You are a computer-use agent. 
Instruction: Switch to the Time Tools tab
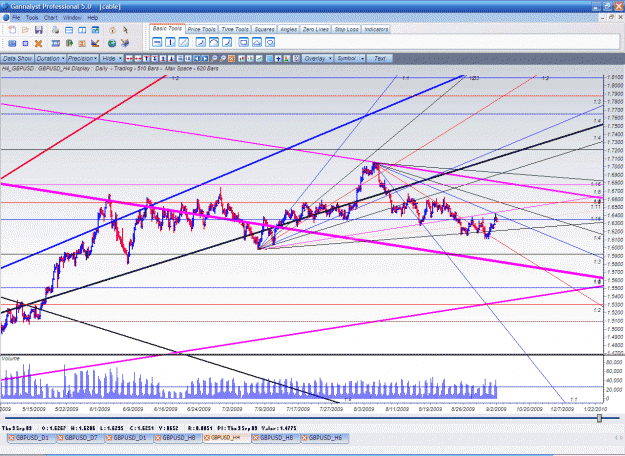pos(235,29)
